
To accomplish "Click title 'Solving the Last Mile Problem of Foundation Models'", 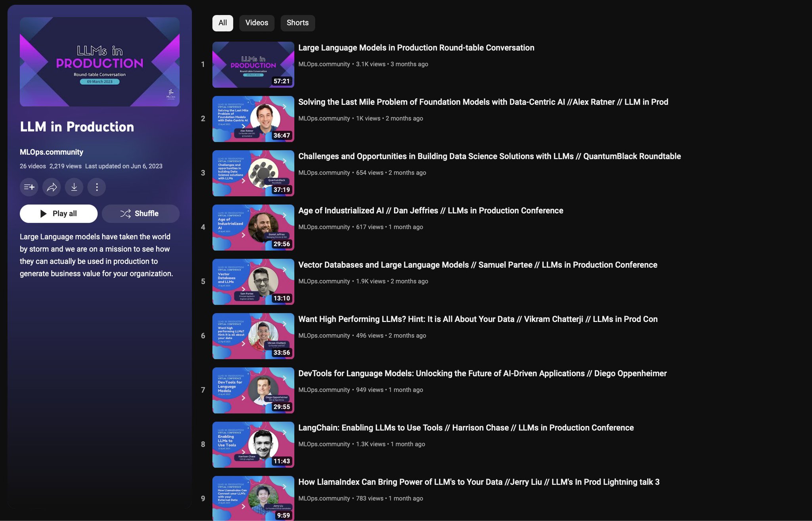I will pyautogui.click(x=483, y=102).
